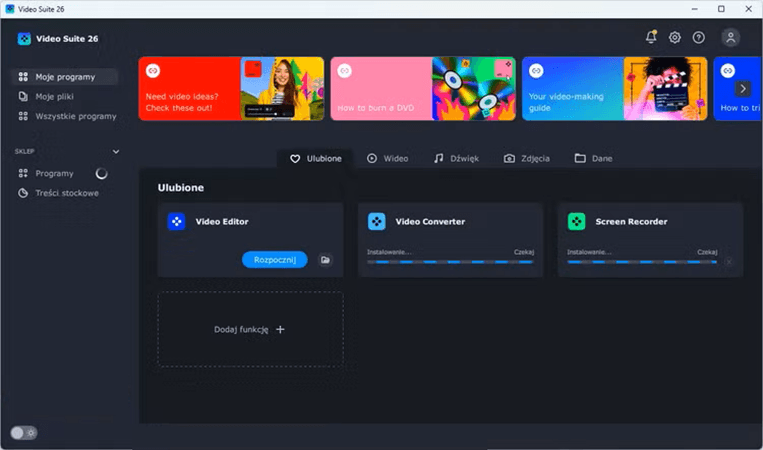Click Video Converter installation progress bar
This screenshot has height=450, width=763.
coord(450,262)
